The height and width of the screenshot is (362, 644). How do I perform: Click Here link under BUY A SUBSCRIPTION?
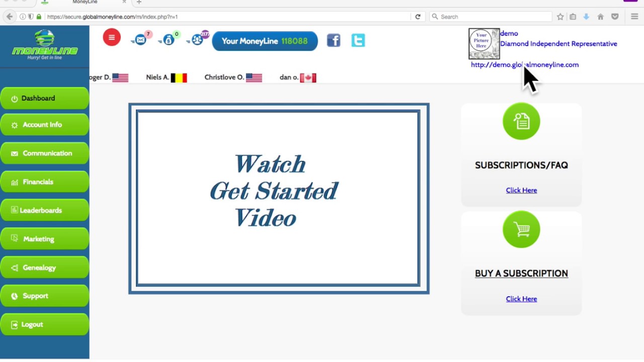[x=521, y=299]
